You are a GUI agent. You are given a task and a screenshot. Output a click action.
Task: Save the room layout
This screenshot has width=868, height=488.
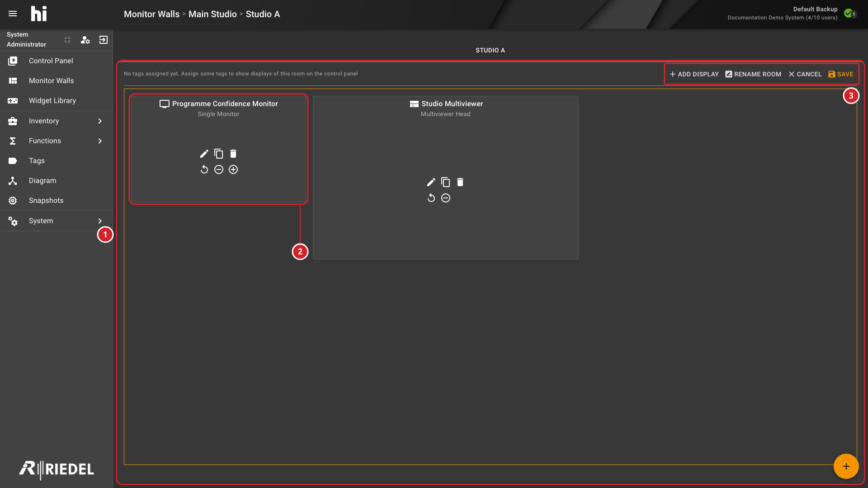coord(841,74)
